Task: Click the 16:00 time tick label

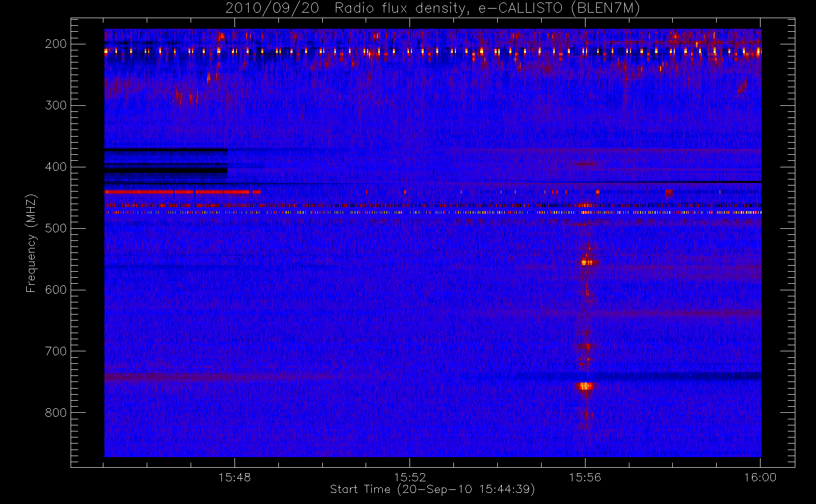Action: (760, 477)
